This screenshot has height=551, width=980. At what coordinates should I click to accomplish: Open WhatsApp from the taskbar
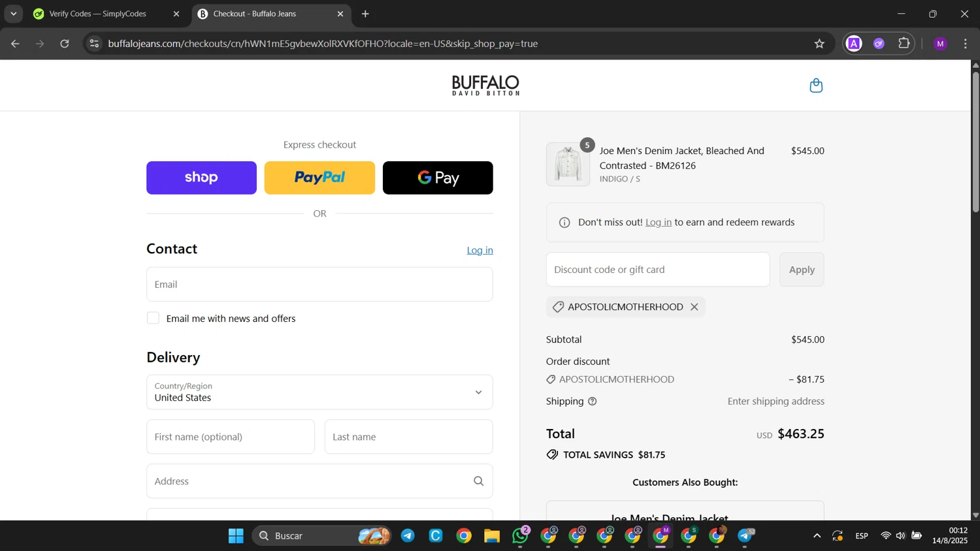[521, 536]
